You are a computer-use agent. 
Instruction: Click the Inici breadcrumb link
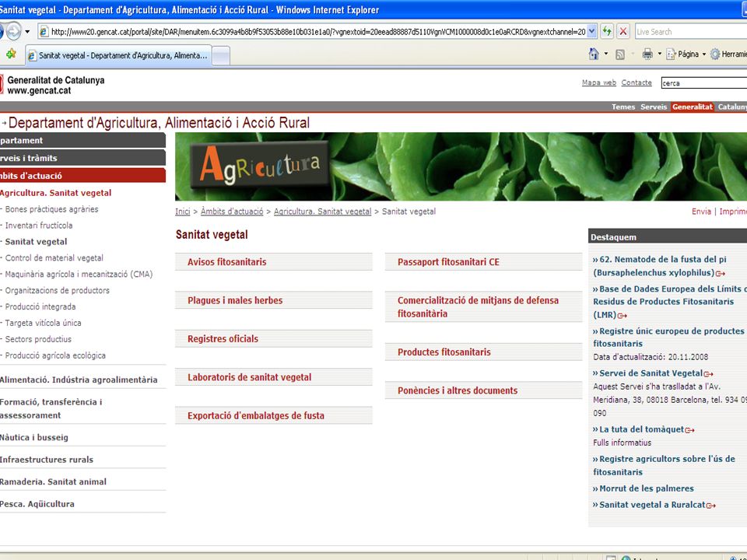coord(182,212)
